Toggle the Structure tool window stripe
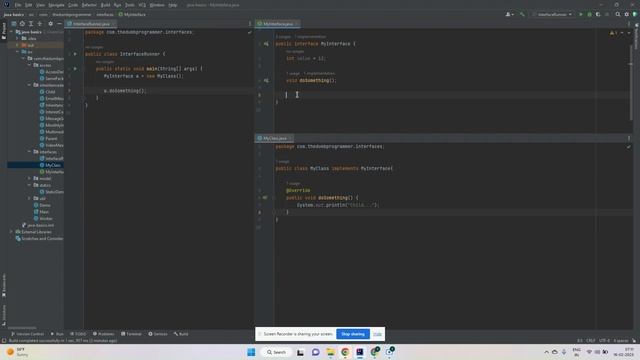Screen dimensions: 640x360 click(x=4, y=315)
